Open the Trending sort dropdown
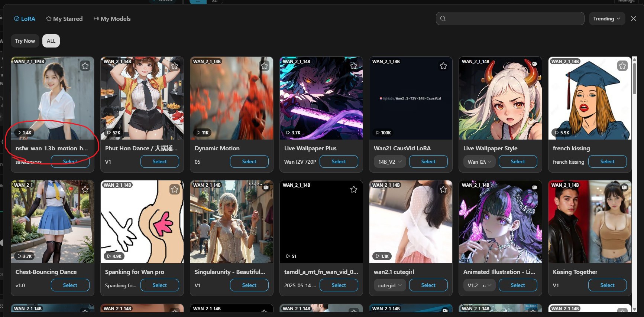Image resolution: width=644 pixels, height=317 pixels. (x=606, y=19)
